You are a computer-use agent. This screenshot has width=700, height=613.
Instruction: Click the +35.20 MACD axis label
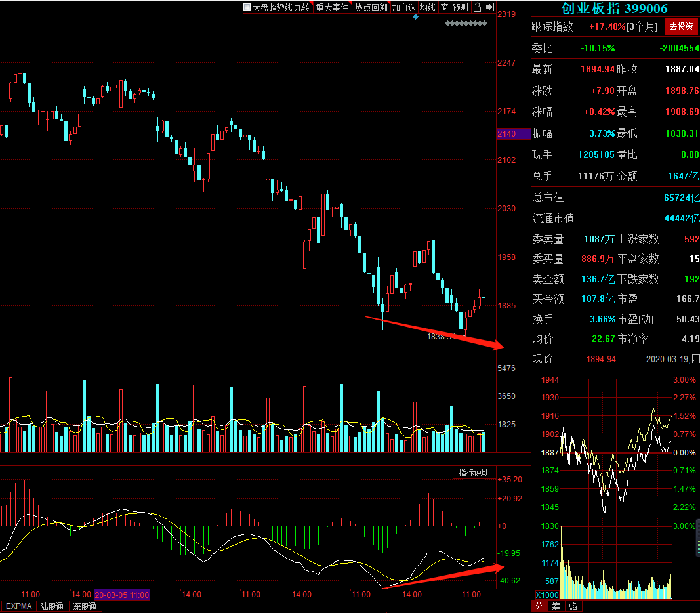point(509,480)
